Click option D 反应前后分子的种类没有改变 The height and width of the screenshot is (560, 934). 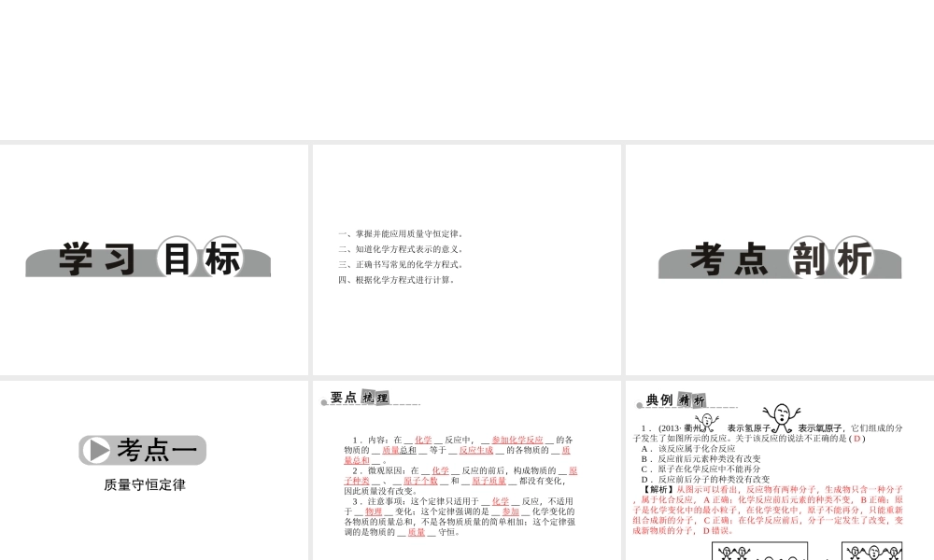(x=705, y=479)
